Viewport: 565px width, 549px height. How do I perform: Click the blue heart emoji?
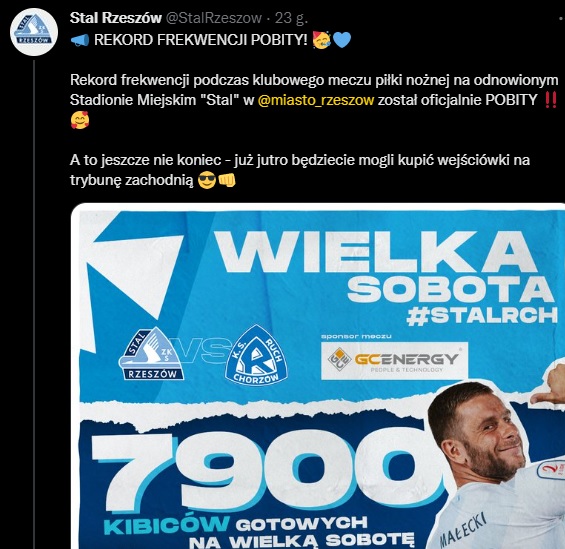pos(342,40)
